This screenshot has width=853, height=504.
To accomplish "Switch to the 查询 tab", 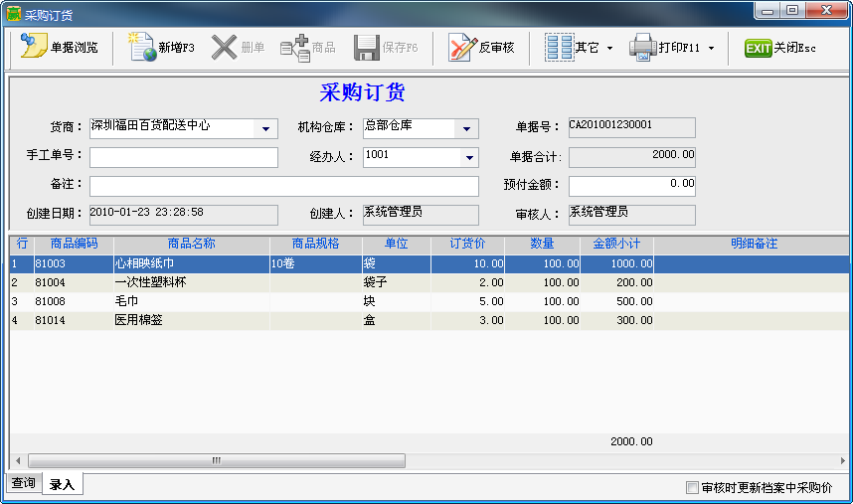I will point(23,484).
